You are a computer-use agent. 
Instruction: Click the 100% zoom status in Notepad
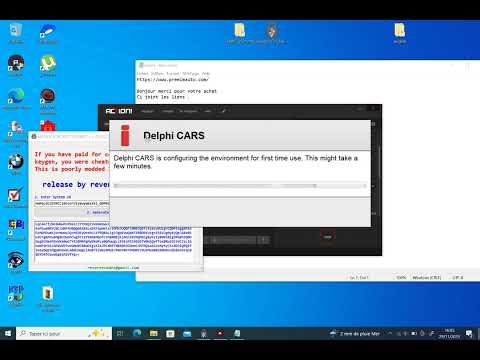click(x=401, y=277)
